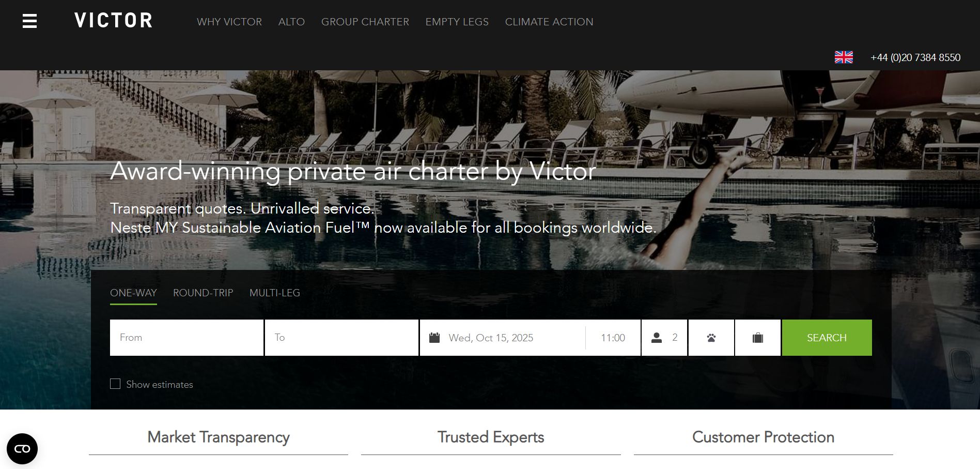Switch to the Multi-Leg tab
Image resolution: width=980 pixels, height=469 pixels.
pyautogui.click(x=275, y=293)
